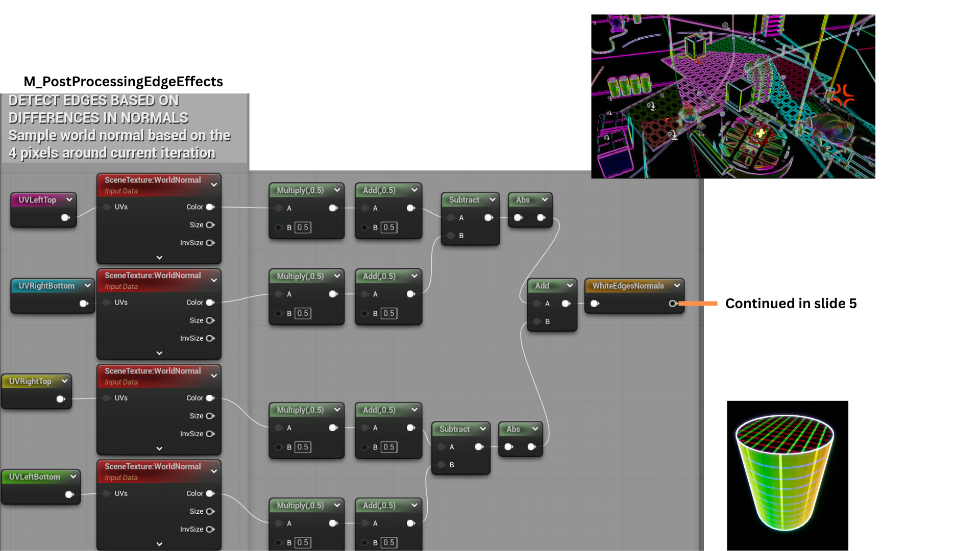Click WhiteEdgesNormals node output pin
Image resolution: width=980 pixels, height=551 pixels.
pos(673,304)
